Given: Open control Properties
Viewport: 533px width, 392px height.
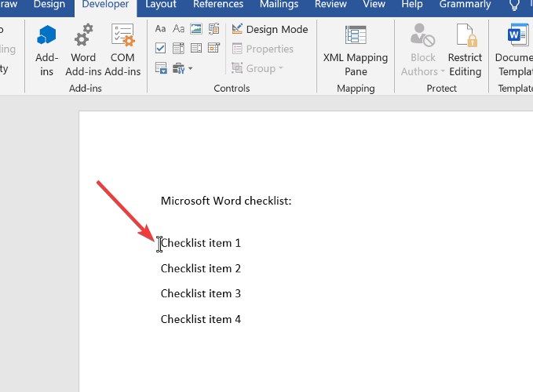Looking at the screenshot, I should [262, 49].
